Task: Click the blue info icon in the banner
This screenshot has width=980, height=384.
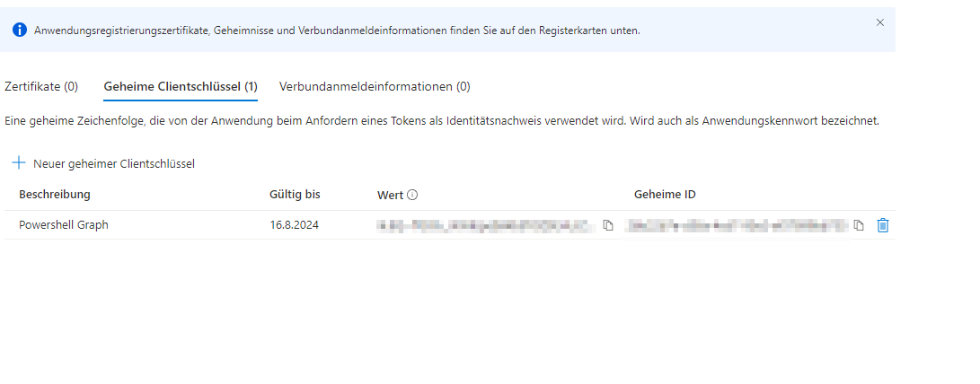Action: point(19,31)
